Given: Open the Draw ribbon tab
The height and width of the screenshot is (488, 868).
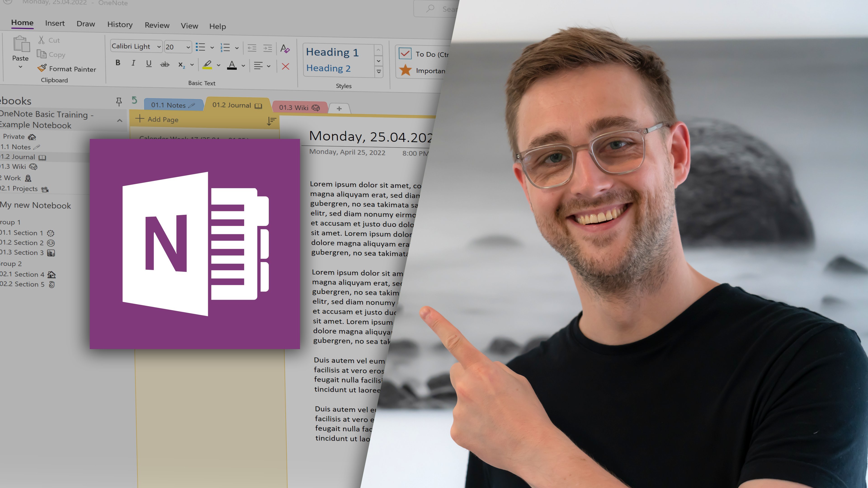Looking at the screenshot, I should point(86,23).
